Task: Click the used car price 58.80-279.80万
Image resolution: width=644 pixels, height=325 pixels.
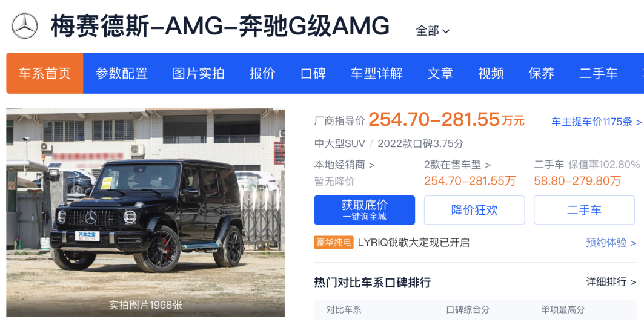Action: tap(577, 181)
